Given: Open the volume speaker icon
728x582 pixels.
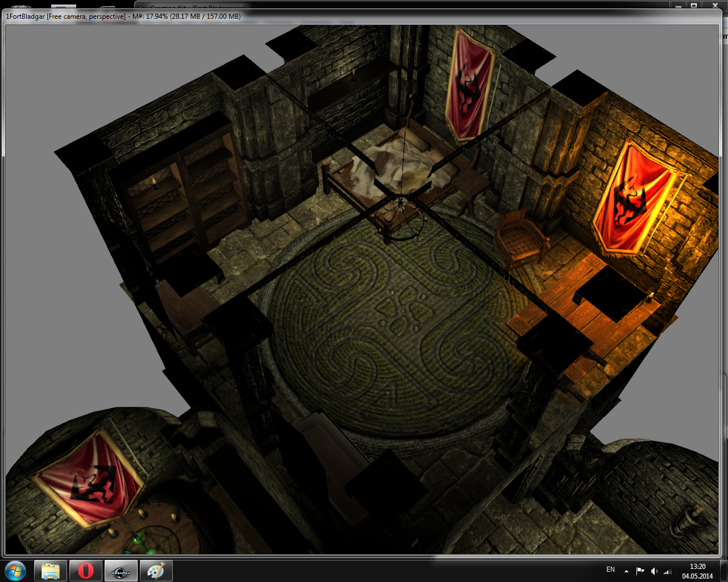Looking at the screenshot, I should coord(654,571).
